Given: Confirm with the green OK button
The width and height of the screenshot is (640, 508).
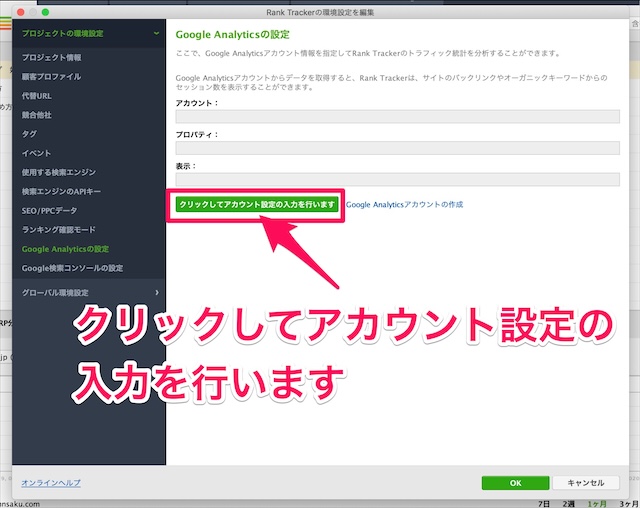Looking at the screenshot, I should pos(515,483).
